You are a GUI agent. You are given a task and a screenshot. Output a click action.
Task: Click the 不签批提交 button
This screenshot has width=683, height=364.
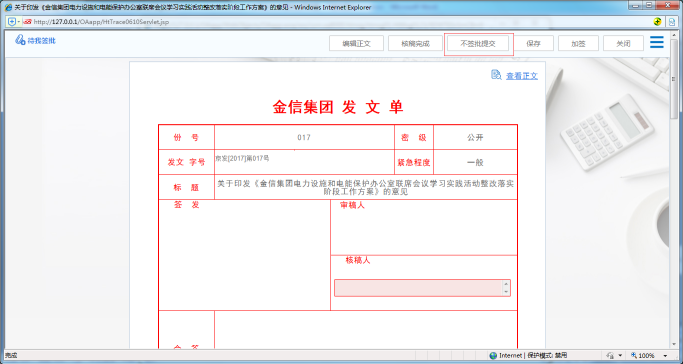click(478, 43)
